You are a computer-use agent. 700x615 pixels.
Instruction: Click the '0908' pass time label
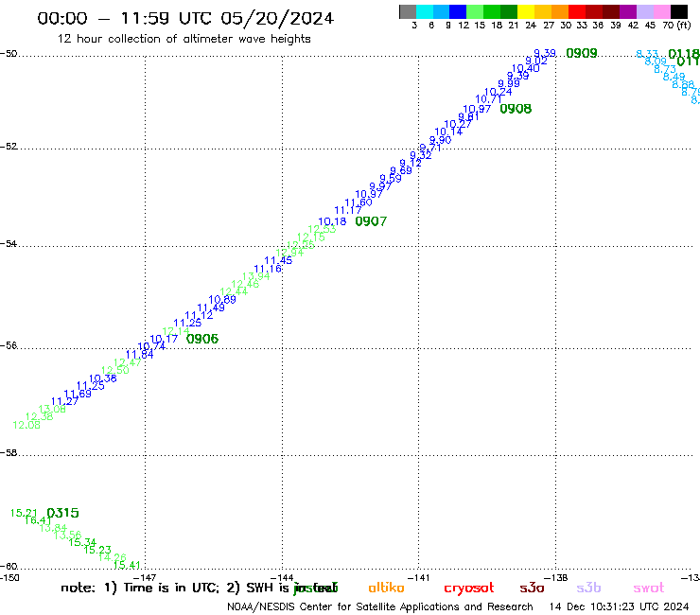point(516,109)
